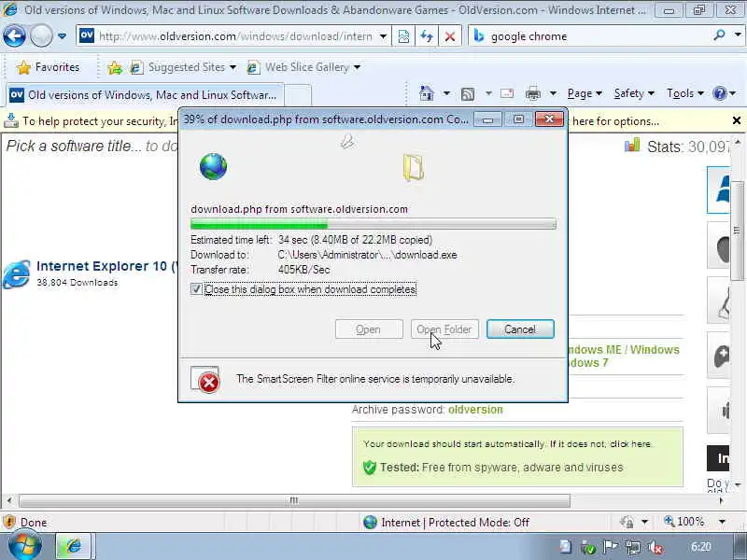Click the download progress bar
Viewport: 747px width, 560px height.
click(373, 224)
